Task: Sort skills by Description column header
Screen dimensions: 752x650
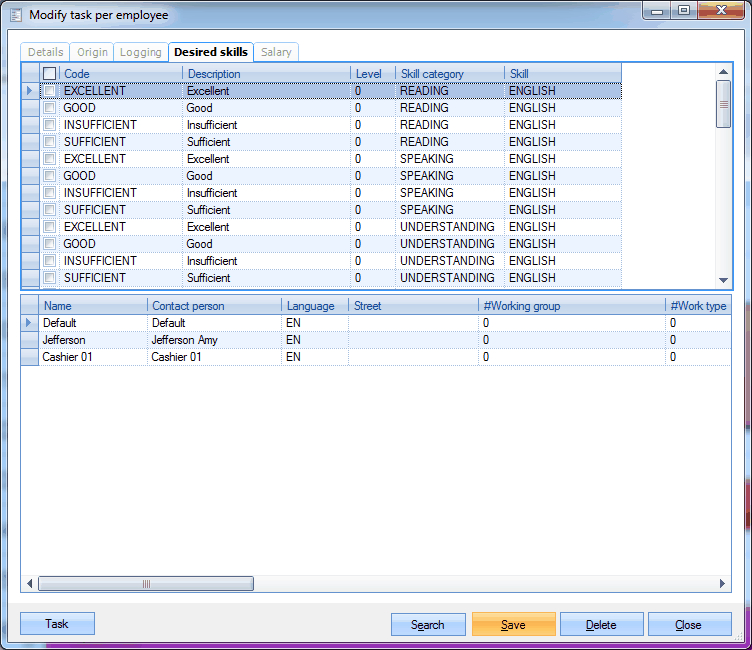Action: (x=267, y=73)
